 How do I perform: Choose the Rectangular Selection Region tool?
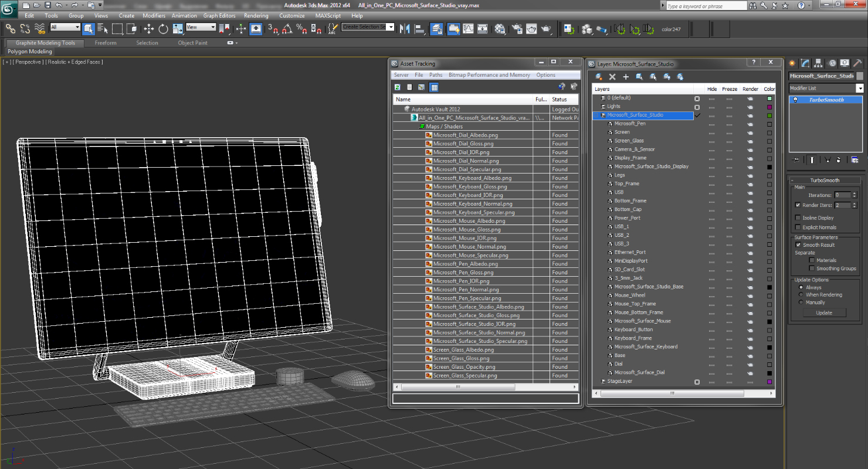click(x=117, y=28)
